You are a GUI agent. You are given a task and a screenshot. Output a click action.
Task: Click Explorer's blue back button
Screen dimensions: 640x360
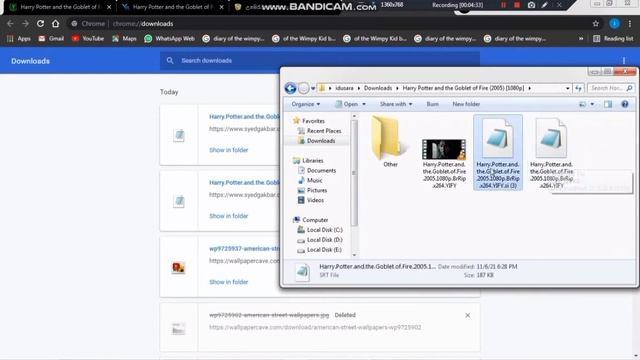pyautogui.click(x=291, y=88)
